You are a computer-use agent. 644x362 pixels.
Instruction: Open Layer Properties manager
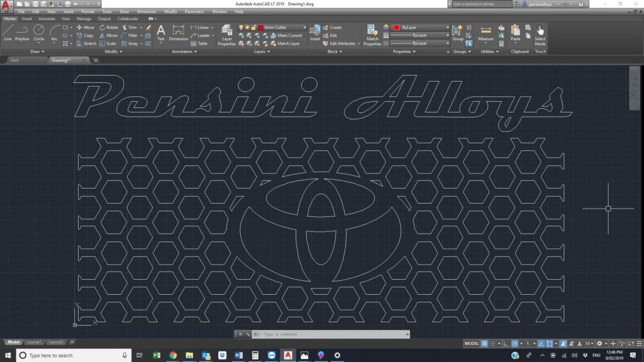[226, 35]
